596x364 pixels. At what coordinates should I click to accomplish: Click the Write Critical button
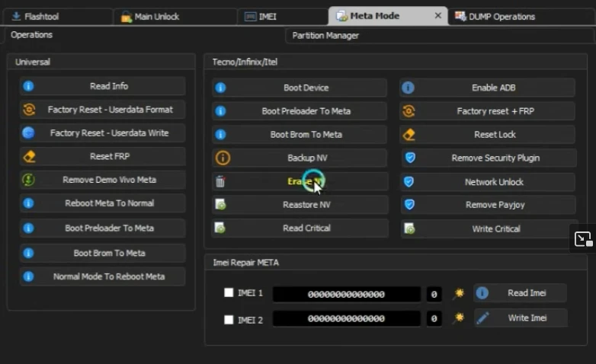(489, 229)
